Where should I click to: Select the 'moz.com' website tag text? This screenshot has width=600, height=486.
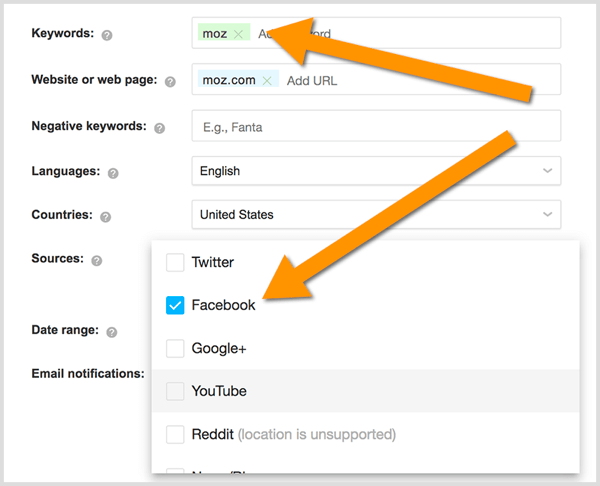coord(229,80)
